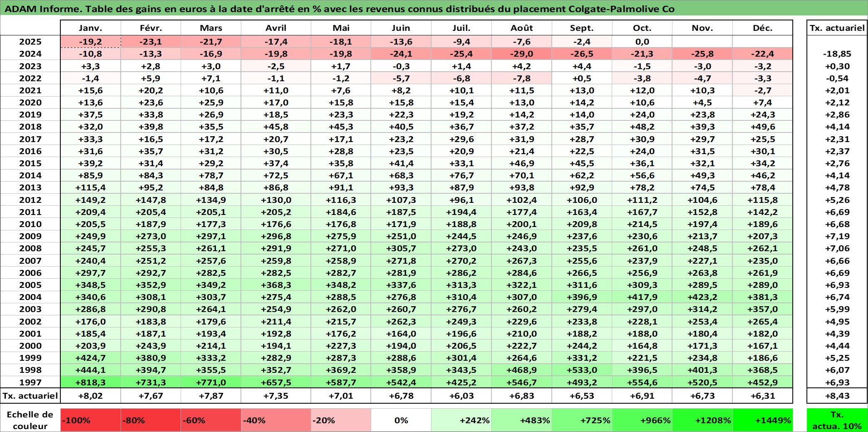Select the -18,85 actuarial rate for 2024
Image resolution: width=868 pixels, height=432 pixels.
[x=837, y=54]
